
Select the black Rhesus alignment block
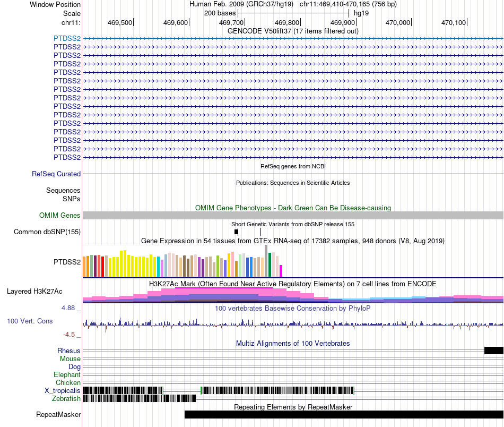click(x=494, y=351)
